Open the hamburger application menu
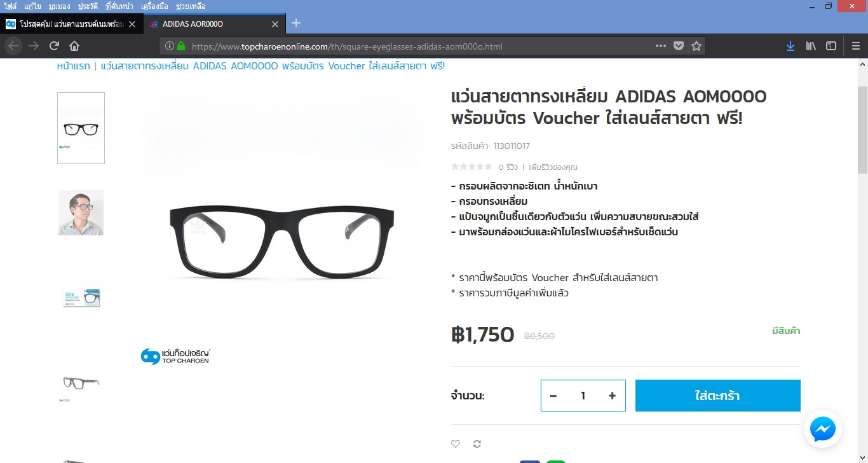868x463 pixels. point(856,46)
